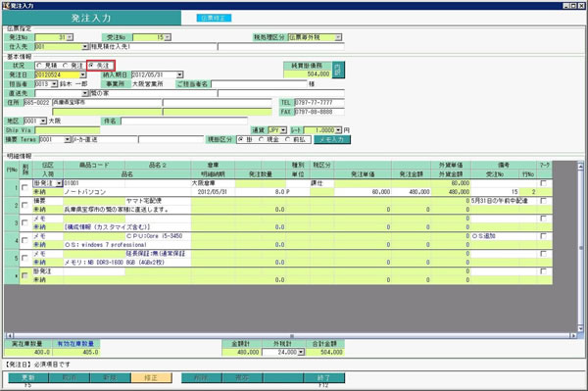Viewport: 588px width, 391px height.
Task: Tick the delete checkbox for row 5
Action: click(24, 258)
